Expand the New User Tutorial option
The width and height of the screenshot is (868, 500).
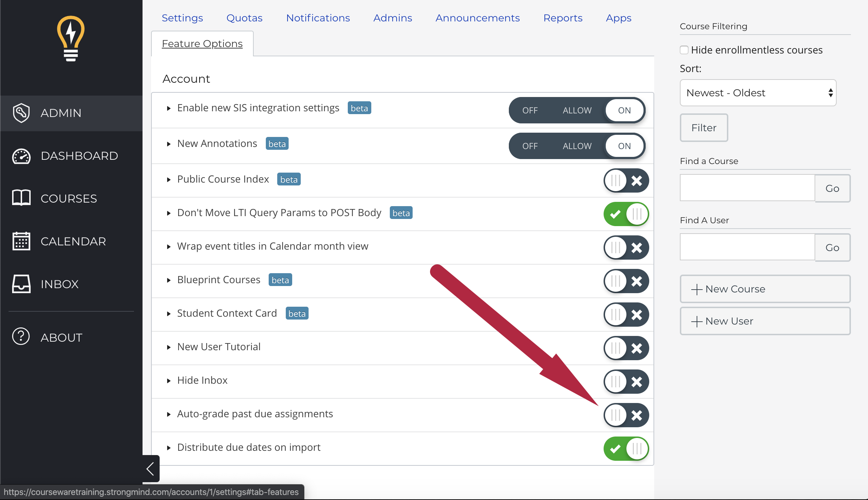click(169, 347)
